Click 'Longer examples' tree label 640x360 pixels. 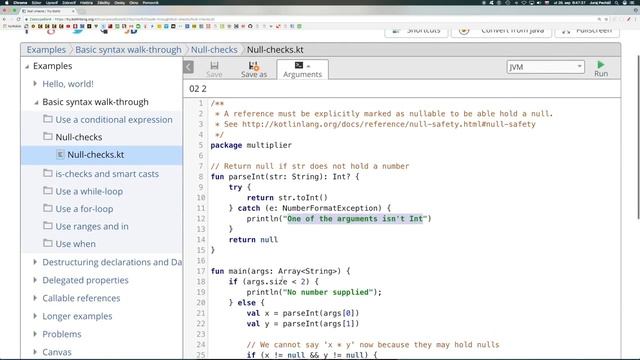click(77, 316)
